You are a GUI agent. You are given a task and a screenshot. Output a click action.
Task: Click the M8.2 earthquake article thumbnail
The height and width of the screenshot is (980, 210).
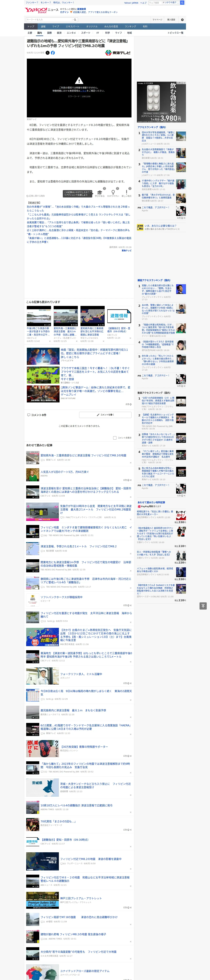pyautogui.click(x=42, y=861)
